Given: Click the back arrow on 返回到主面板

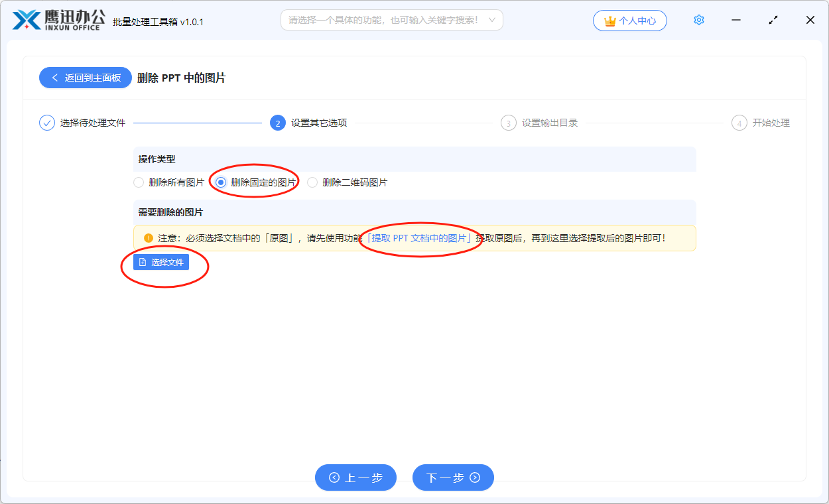Looking at the screenshot, I should (55, 78).
